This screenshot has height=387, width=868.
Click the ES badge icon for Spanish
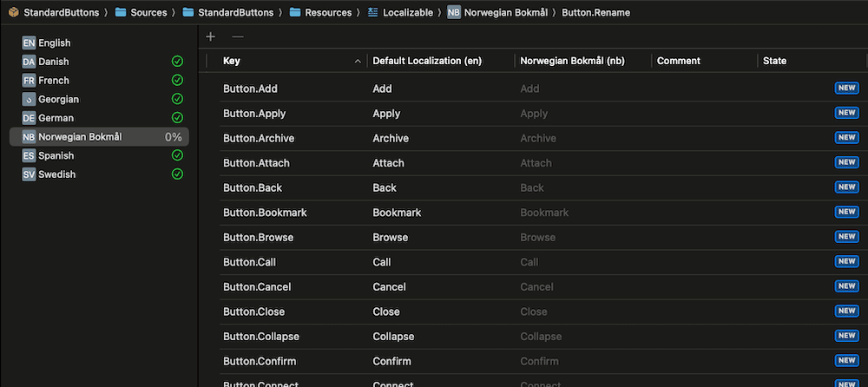tap(29, 155)
